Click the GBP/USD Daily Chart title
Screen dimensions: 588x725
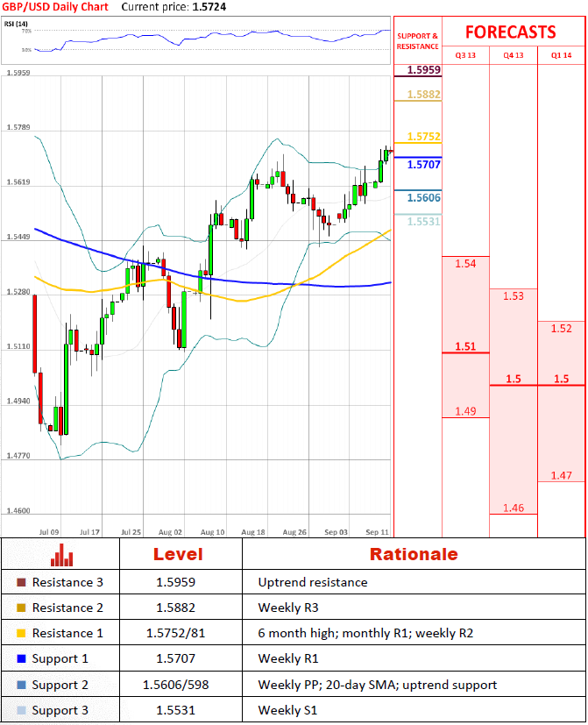[x=56, y=7]
